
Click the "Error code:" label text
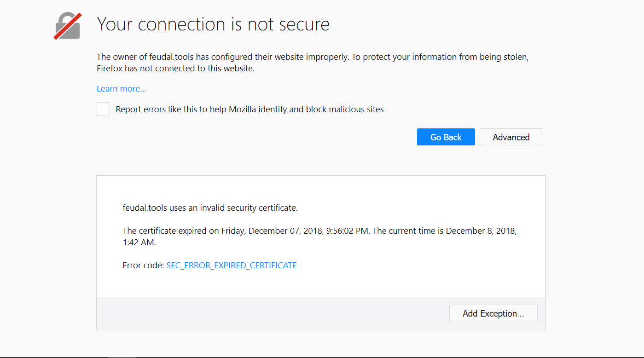tap(143, 266)
